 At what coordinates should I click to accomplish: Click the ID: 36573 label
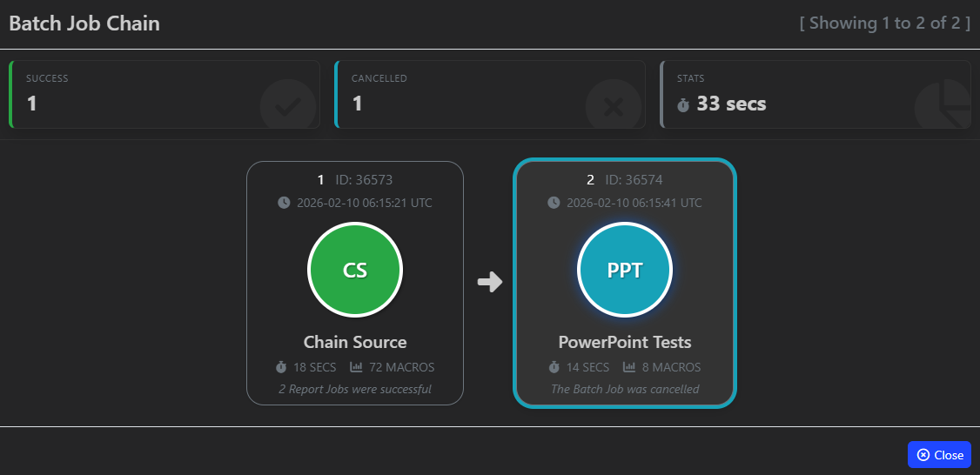click(x=364, y=180)
